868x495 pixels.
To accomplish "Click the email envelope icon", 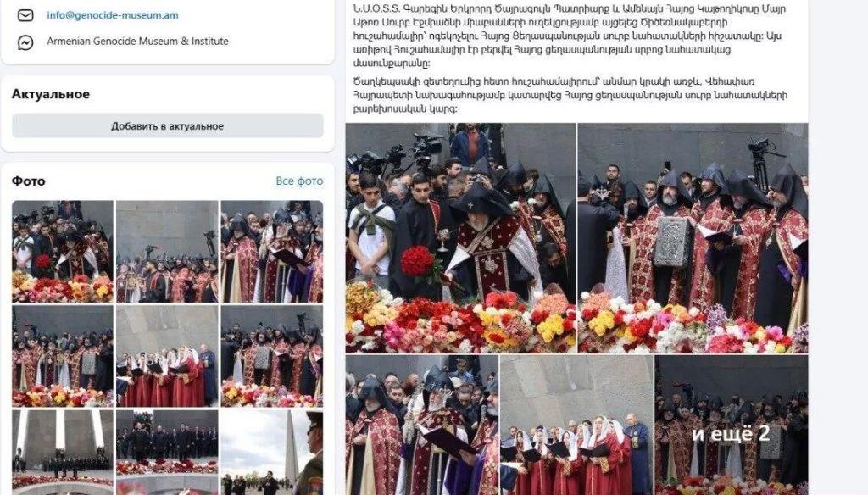I will (x=25, y=15).
